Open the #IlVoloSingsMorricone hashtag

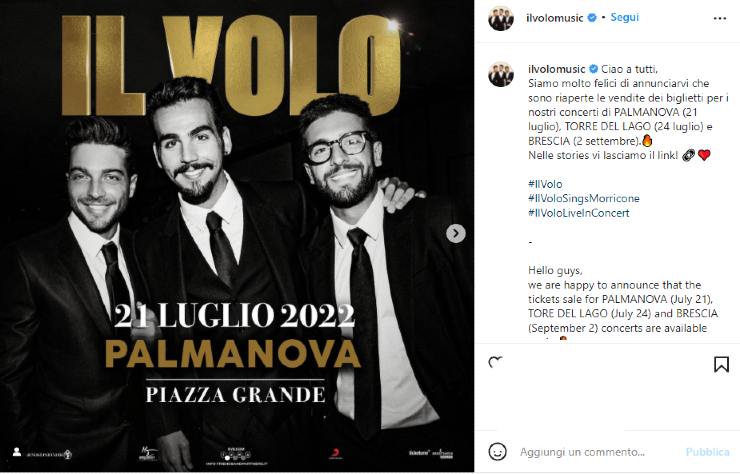[584, 198]
